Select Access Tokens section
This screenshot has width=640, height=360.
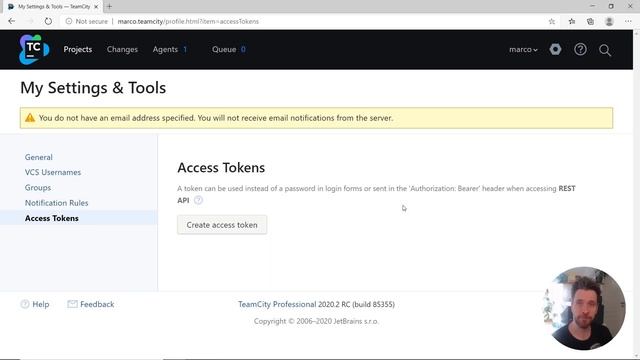tap(51, 218)
